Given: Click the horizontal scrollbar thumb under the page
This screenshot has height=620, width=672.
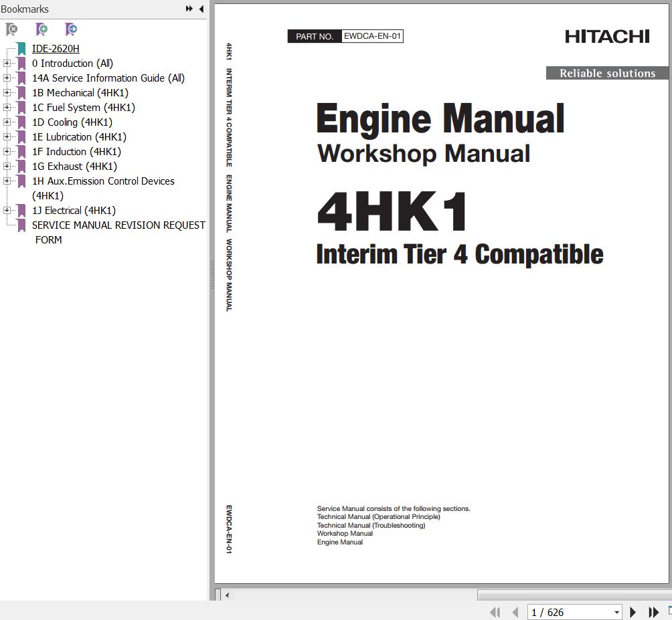Looking at the screenshot, I should (x=574, y=595).
